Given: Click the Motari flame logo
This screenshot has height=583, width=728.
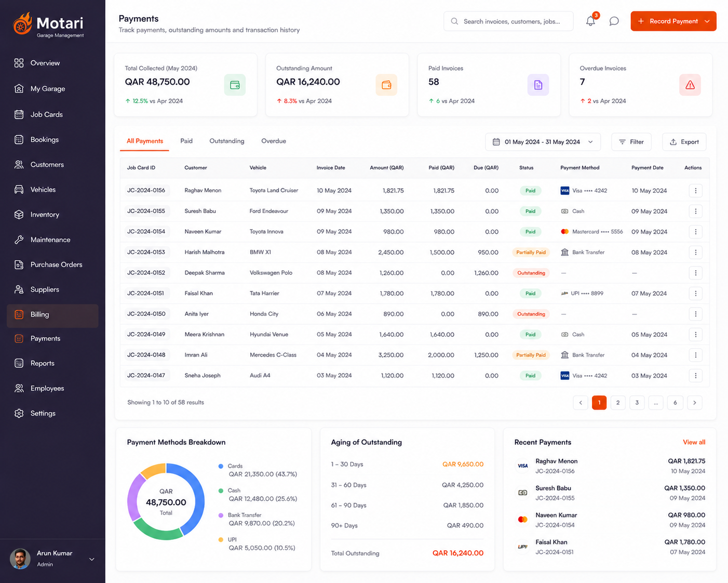Looking at the screenshot, I should pyautogui.click(x=22, y=23).
